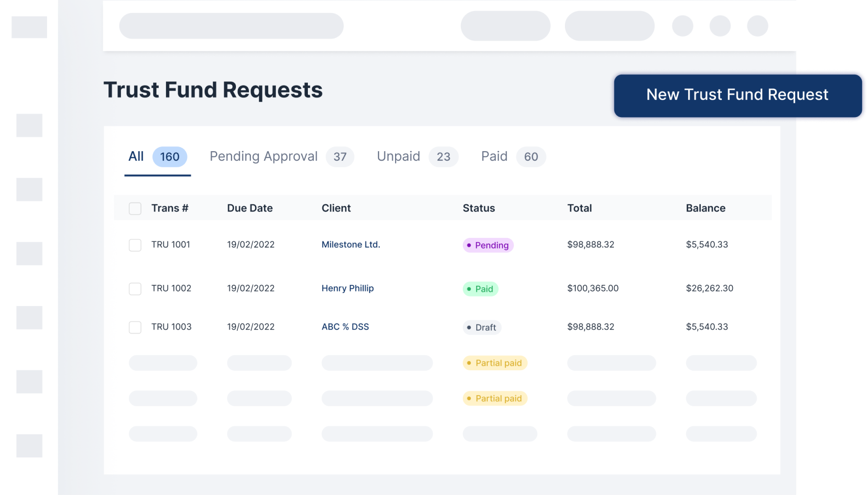Open the Milestone Ltd. client link
Viewport: 868px width, 495px height.
click(351, 245)
